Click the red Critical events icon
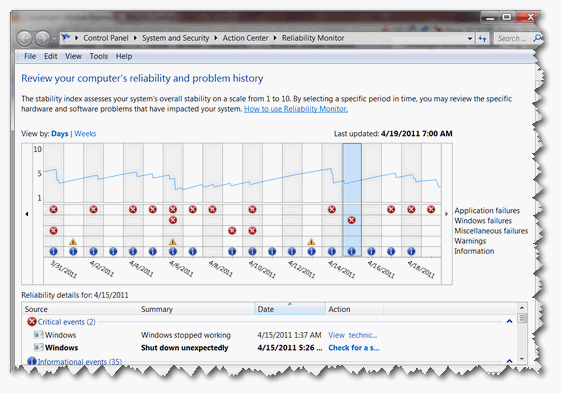This screenshot has height=393, width=561. coord(31,322)
